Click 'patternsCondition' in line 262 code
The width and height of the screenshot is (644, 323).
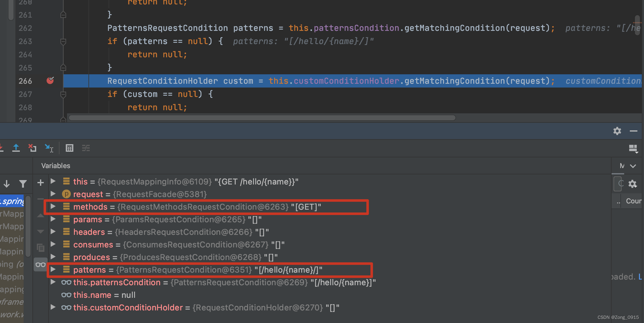tap(356, 28)
